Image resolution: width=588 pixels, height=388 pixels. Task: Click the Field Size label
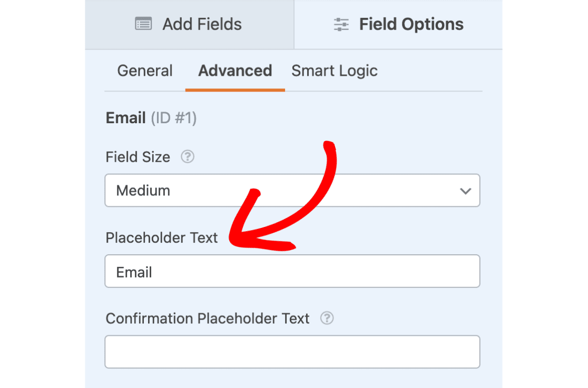point(138,157)
